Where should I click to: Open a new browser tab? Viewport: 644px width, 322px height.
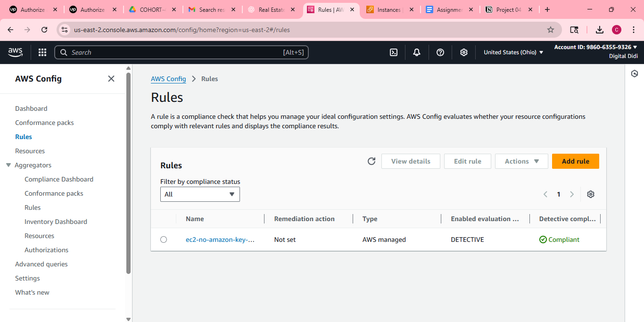547,9
